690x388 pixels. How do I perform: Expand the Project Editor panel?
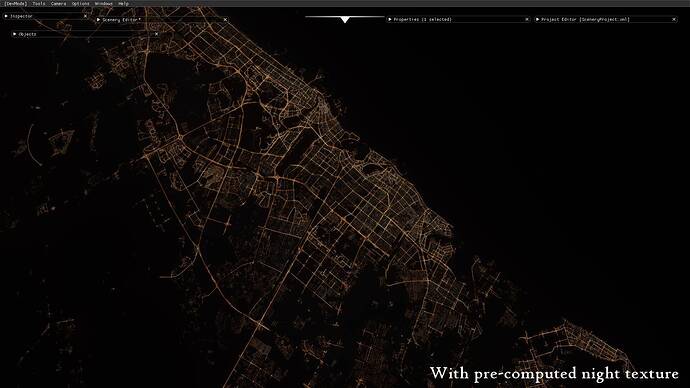[x=537, y=19]
